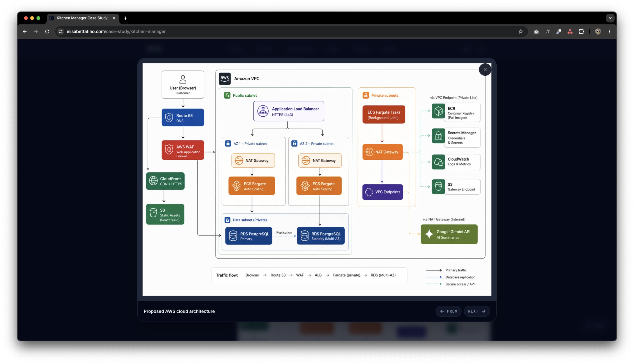Screen dimensions: 634x364
Task: Click the Private subnets orange lock icon
Action: [366, 95]
